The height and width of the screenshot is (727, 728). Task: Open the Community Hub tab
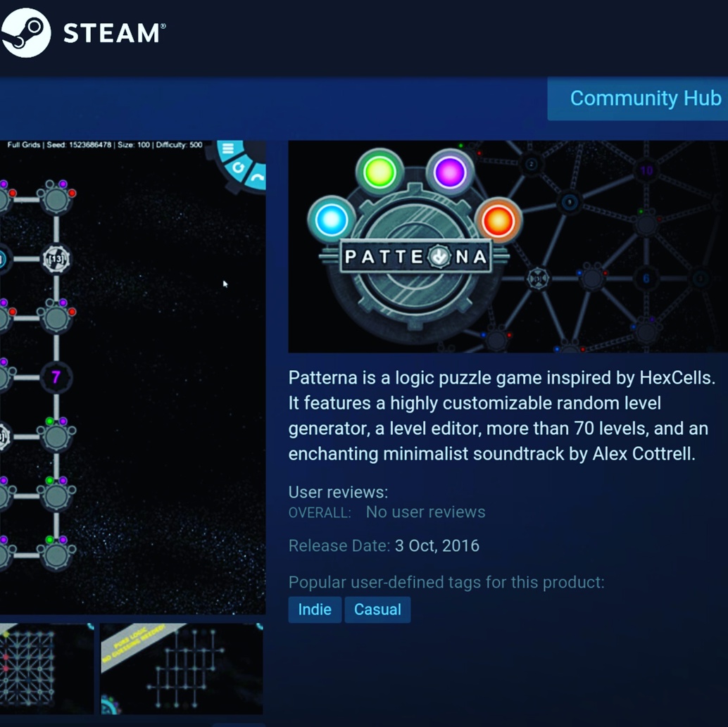coord(639,99)
